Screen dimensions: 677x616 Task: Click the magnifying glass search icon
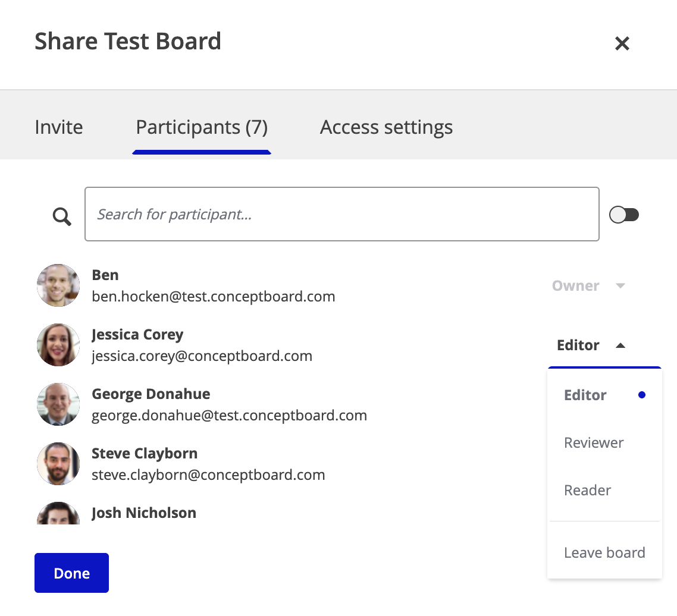[61, 216]
